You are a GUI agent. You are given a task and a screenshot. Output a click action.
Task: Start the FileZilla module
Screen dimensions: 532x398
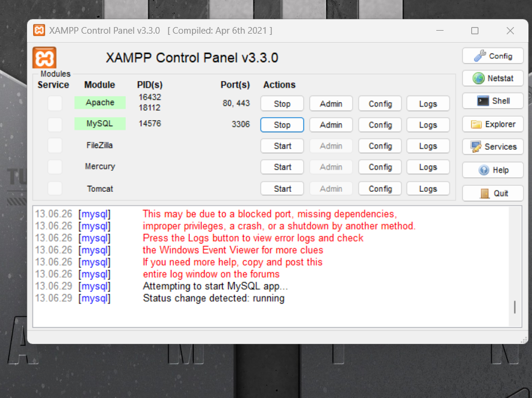[282, 145]
